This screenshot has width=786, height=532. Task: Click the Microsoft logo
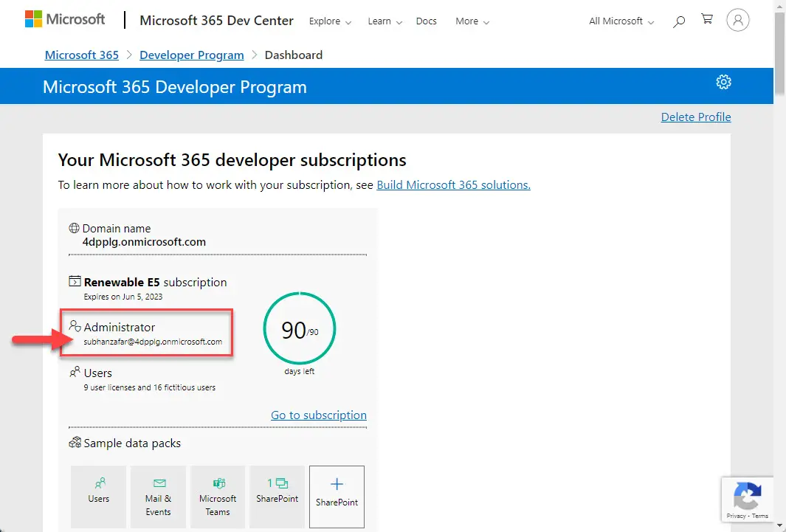pos(65,19)
